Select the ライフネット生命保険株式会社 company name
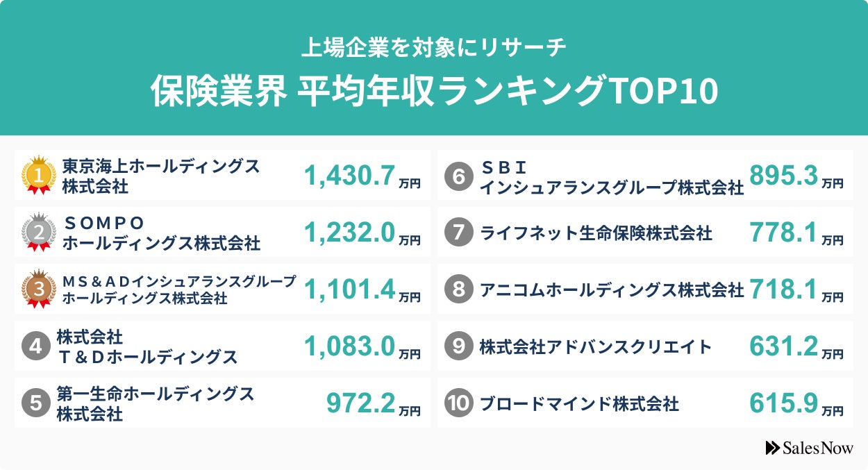Viewport: 868px width, 470px height. click(x=596, y=233)
